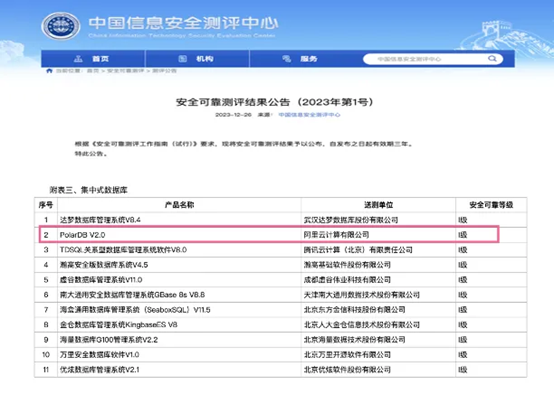Select the PolarDB V2.0 cell
The width and height of the screenshot is (554, 394).
click(x=179, y=235)
